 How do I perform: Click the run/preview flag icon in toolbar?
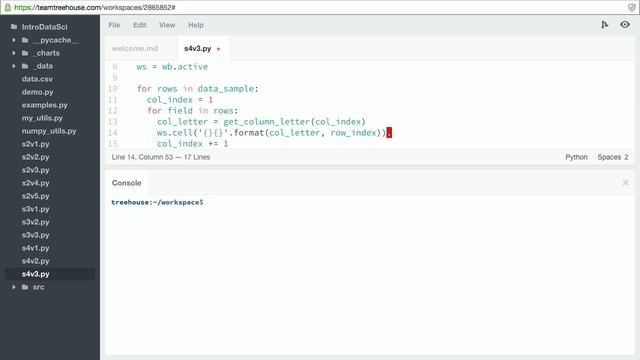point(604,25)
